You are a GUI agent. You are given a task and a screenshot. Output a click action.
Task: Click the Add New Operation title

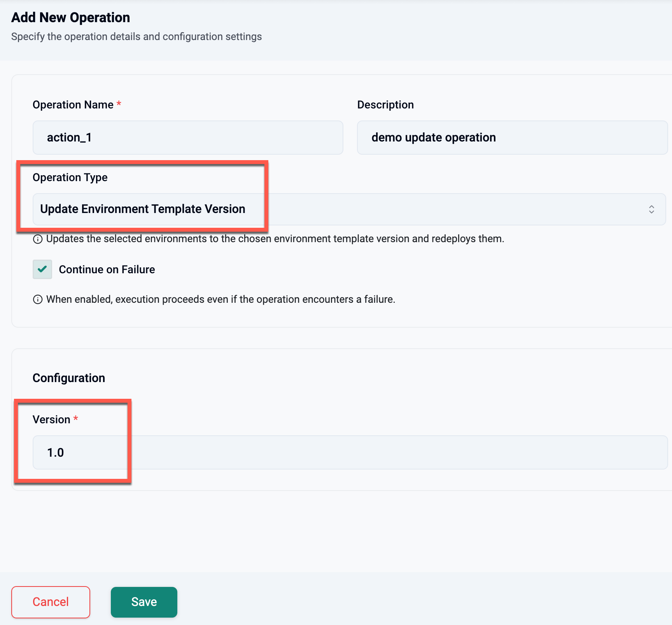pyautogui.click(x=70, y=17)
